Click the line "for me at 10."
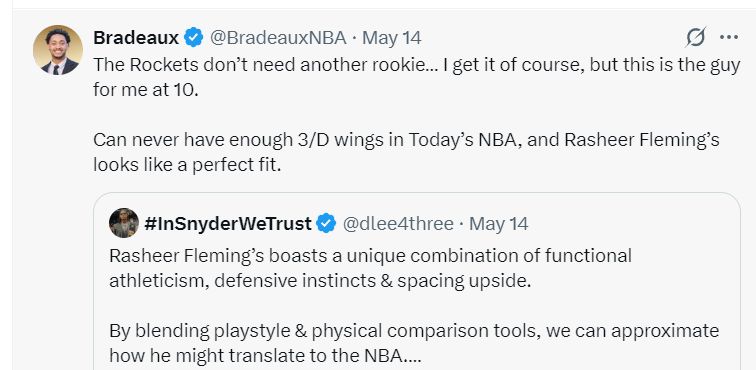The width and height of the screenshot is (756, 370). [x=146, y=90]
